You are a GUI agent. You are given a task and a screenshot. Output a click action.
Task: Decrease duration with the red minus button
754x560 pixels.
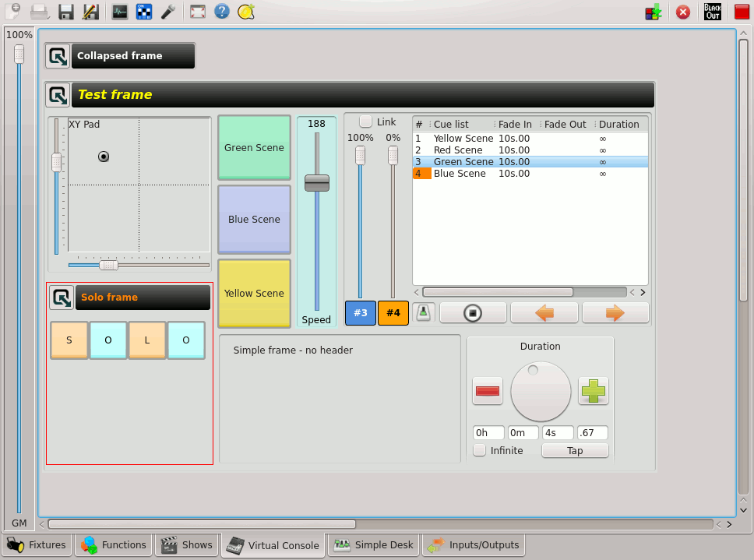pos(488,391)
